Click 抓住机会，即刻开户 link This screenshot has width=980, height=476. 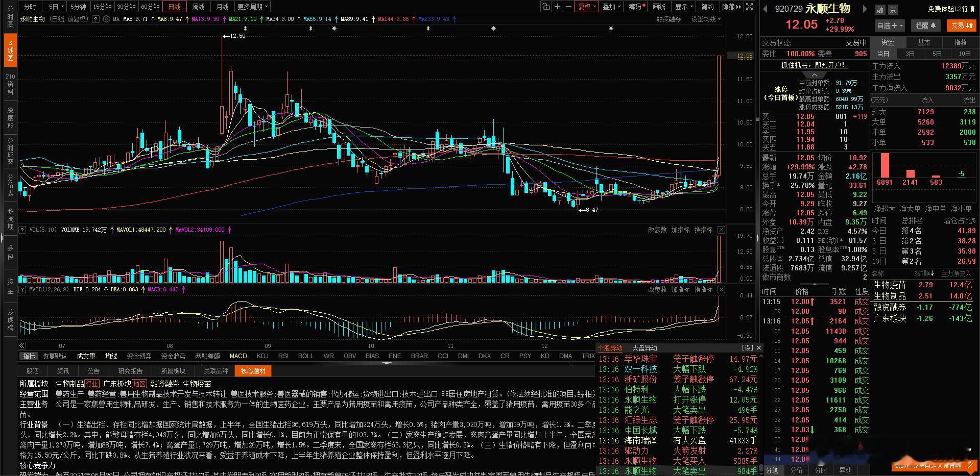814,65
